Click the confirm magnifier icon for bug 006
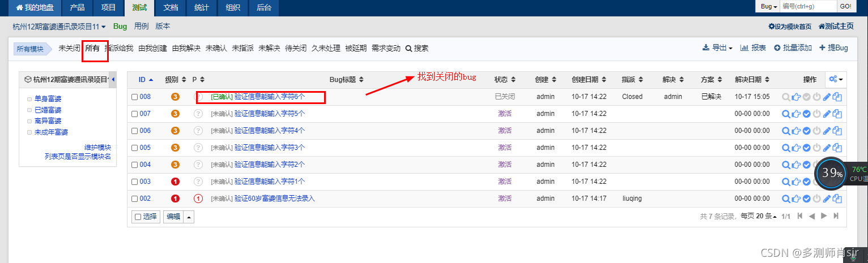 [785, 131]
